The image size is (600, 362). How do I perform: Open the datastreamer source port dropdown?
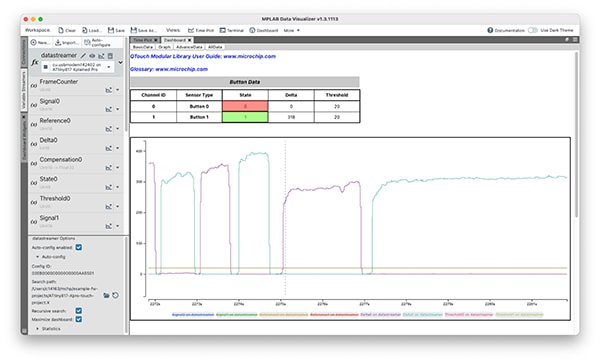coord(109,67)
